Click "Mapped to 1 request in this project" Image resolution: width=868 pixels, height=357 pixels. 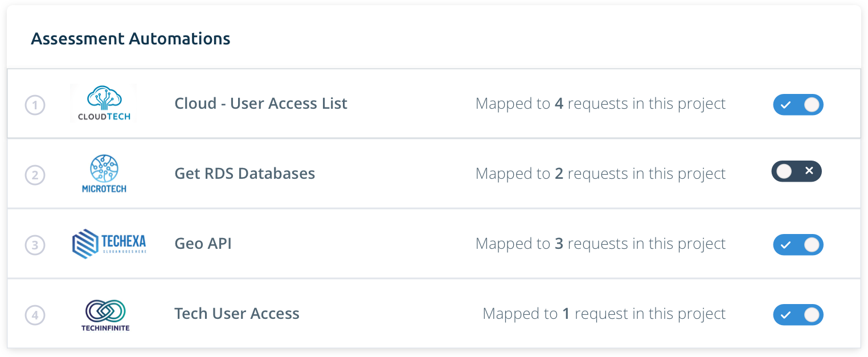click(604, 314)
